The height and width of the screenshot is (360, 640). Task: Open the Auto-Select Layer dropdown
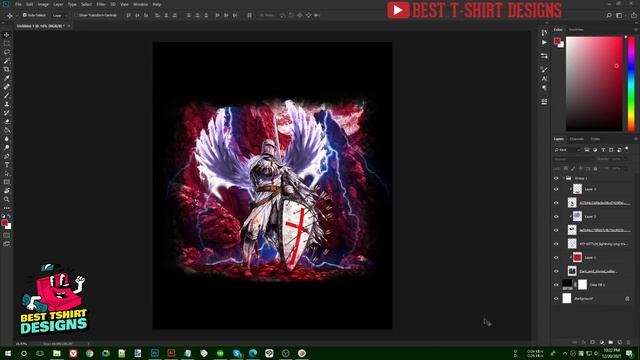coord(60,15)
